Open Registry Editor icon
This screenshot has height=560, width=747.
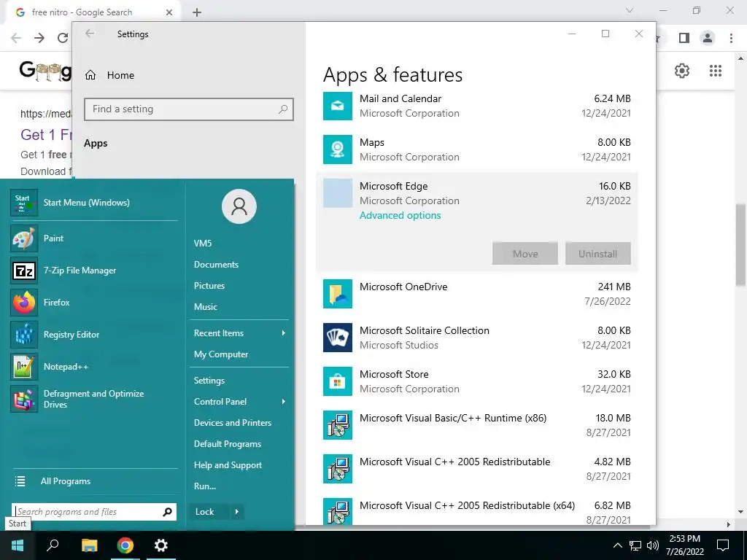24,335
